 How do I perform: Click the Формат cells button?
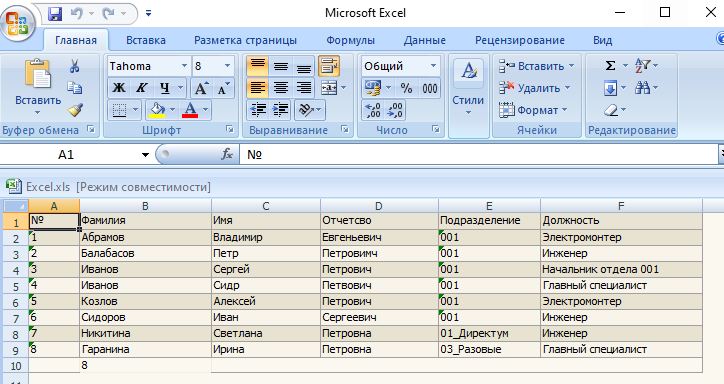click(x=533, y=110)
